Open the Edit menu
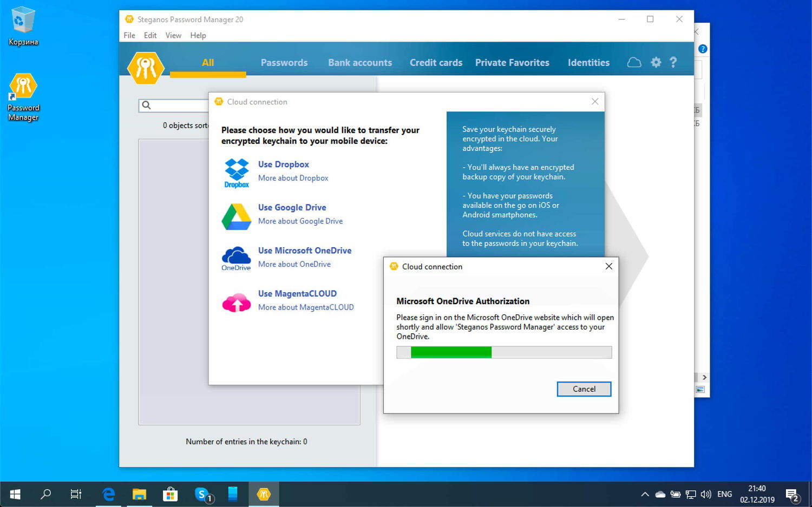The width and height of the screenshot is (812, 507). (150, 35)
